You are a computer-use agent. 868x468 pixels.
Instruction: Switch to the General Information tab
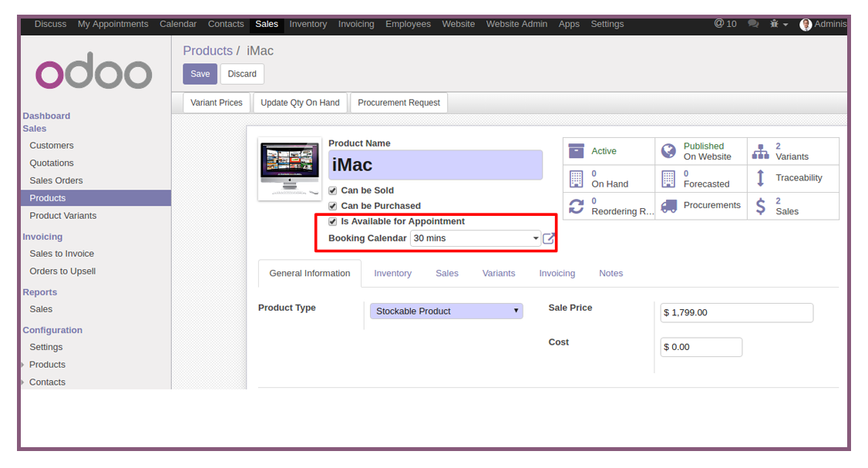click(x=309, y=273)
